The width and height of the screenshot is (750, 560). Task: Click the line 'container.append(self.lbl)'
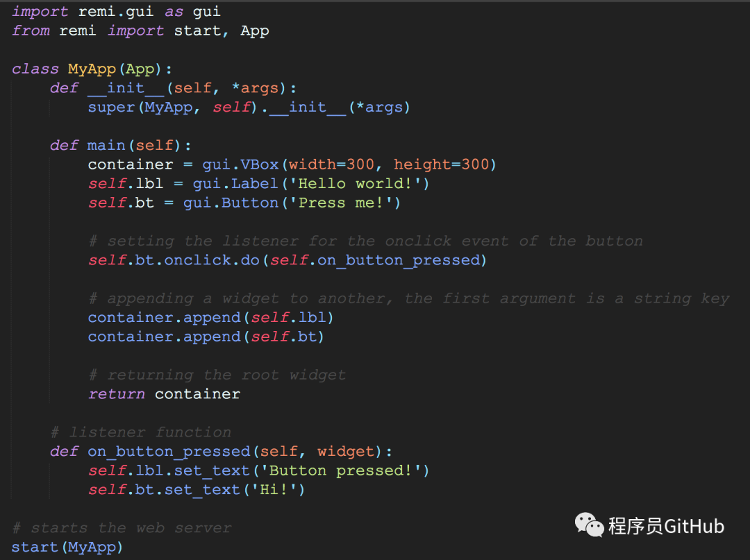210,318
